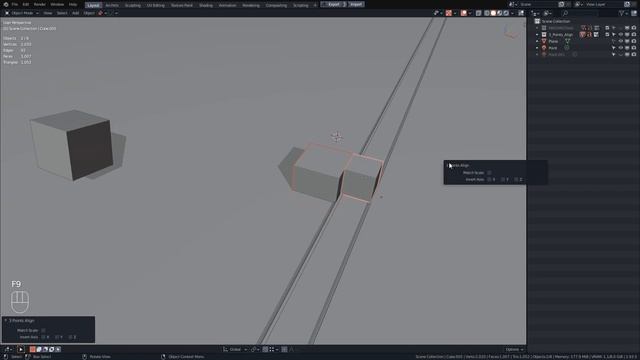Open the viewport Object menu

coord(89,13)
